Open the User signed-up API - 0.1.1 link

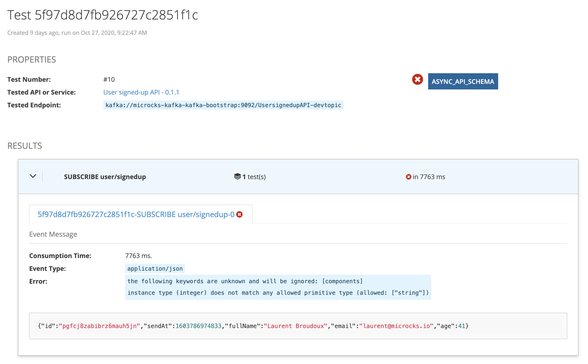point(141,92)
